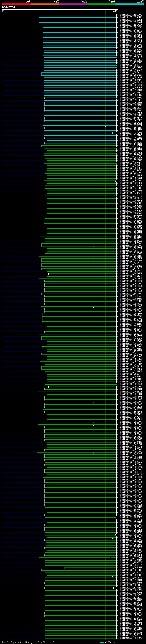Image resolution: width=146 pixels, height=644 pixels.
Task: Click on UniRef100_Q00T28
Action: (x=131, y=143)
